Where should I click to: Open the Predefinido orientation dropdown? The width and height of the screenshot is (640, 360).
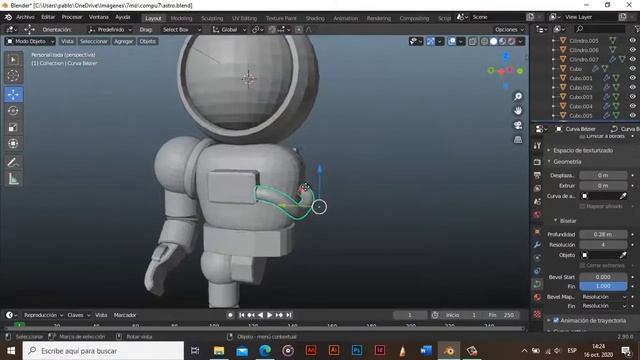pyautogui.click(x=110, y=29)
